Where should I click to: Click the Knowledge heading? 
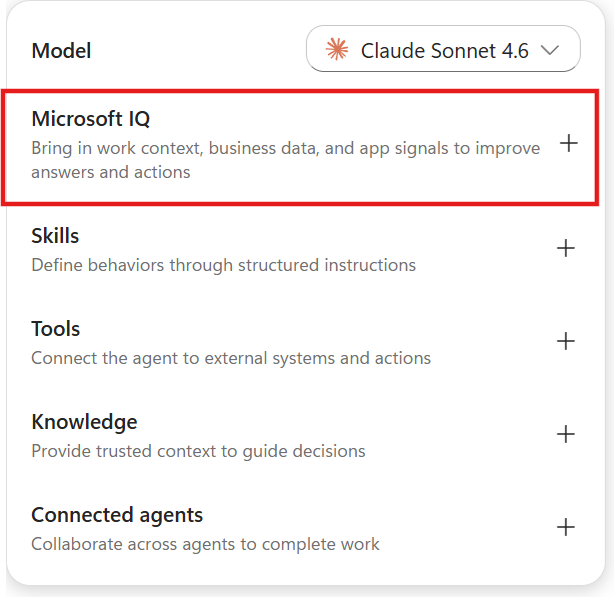point(84,422)
